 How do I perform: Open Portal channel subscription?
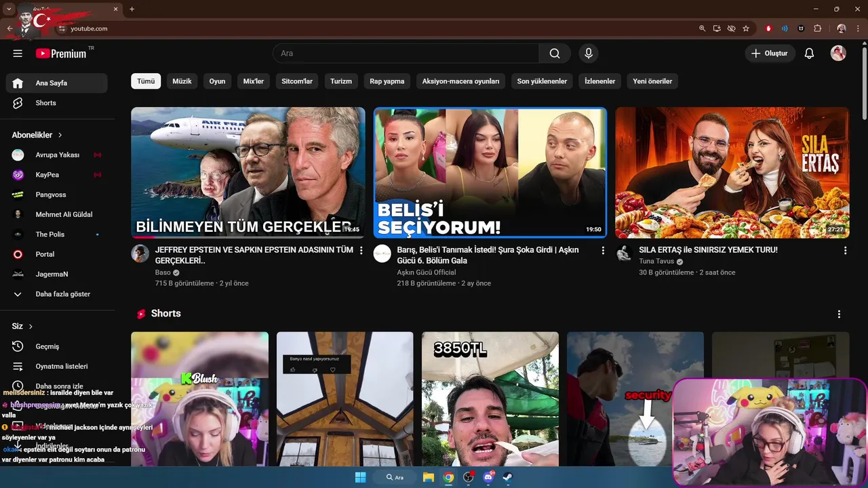pyautogui.click(x=57, y=254)
